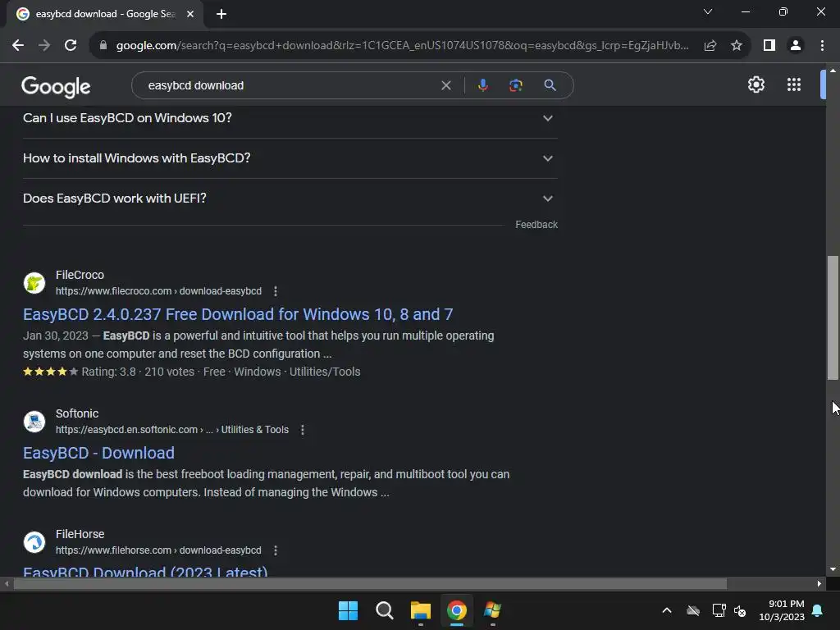Open the FileCroco site favicon
Viewport: 840px width, 630px height.
pyautogui.click(x=34, y=283)
